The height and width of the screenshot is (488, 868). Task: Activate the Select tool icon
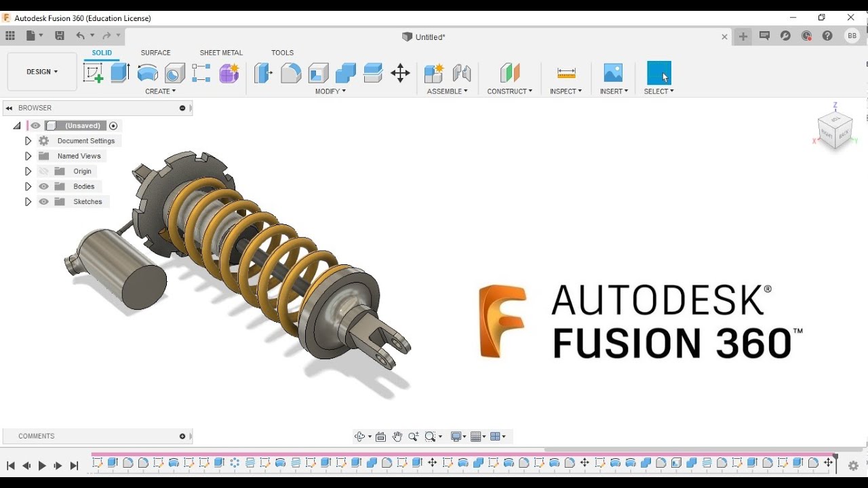[x=658, y=73]
